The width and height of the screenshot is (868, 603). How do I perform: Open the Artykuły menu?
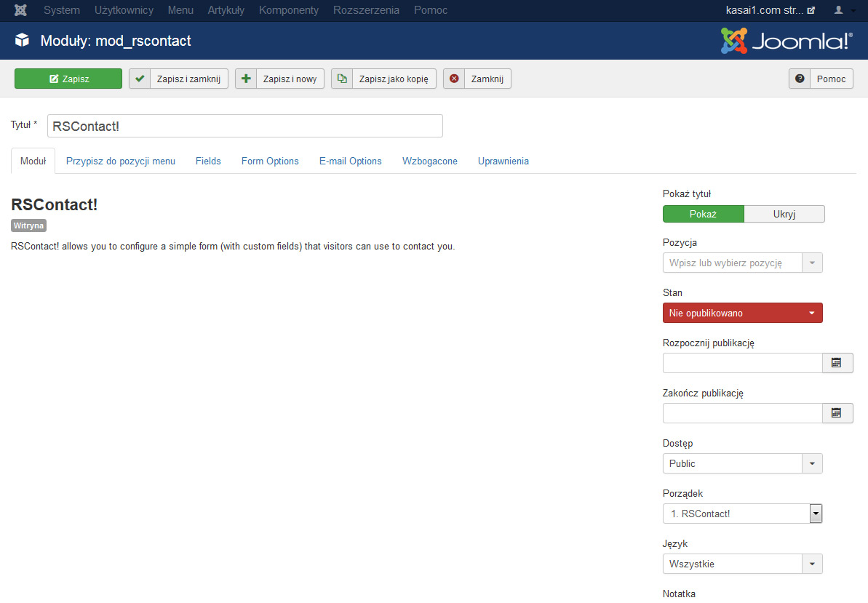226,10
